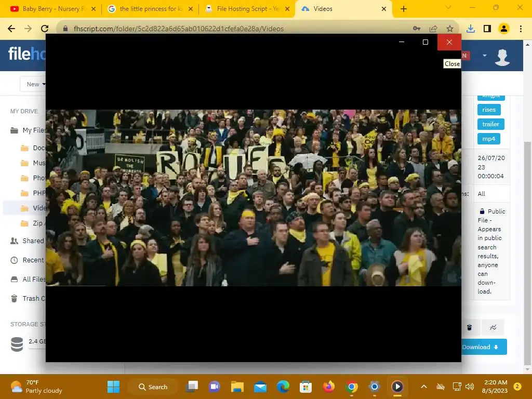Open Chrome from taskbar
The image size is (532, 399).
click(x=352, y=387)
